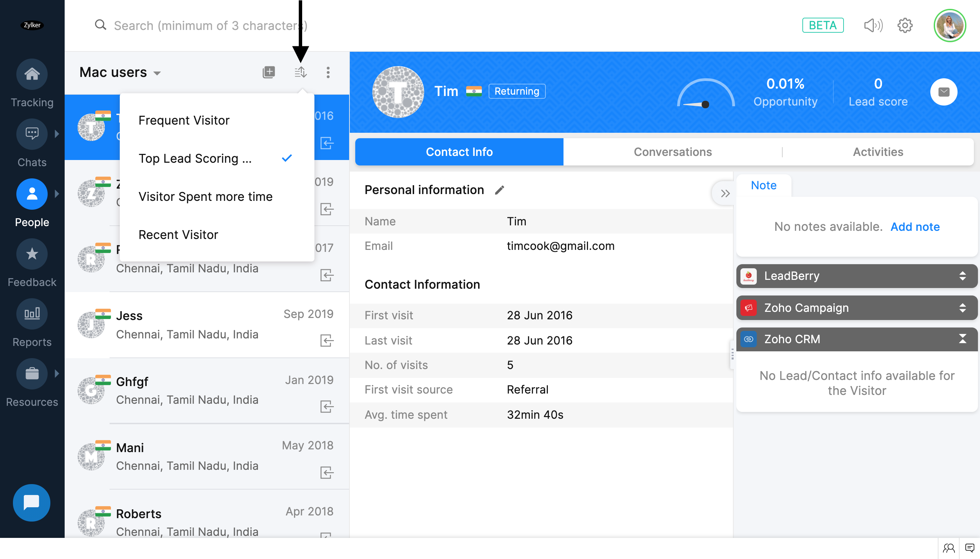Screen dimensions: 980x559
Task: Click the Add note link
Action: coord(915,227)
